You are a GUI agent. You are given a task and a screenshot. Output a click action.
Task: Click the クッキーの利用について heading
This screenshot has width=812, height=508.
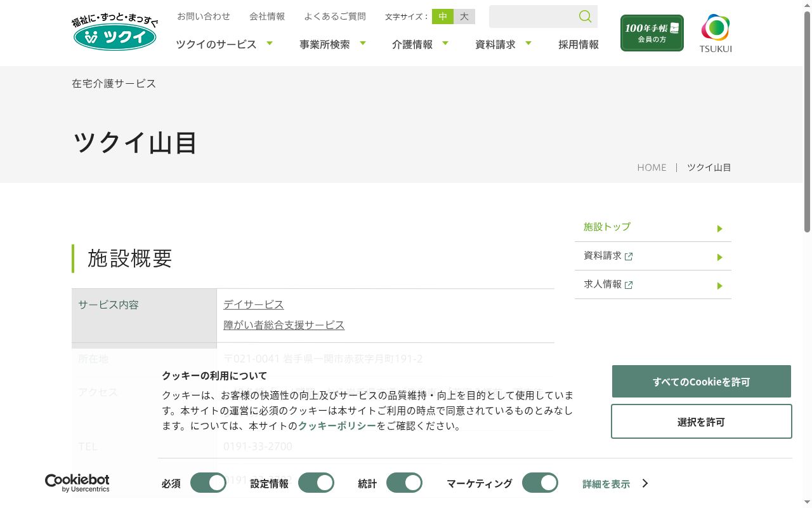coord(214,376)
